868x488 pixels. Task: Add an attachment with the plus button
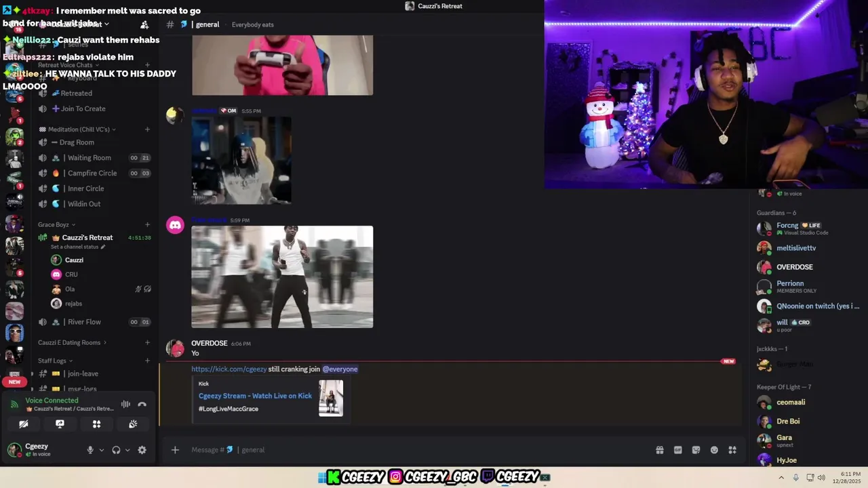click(175, 450)
